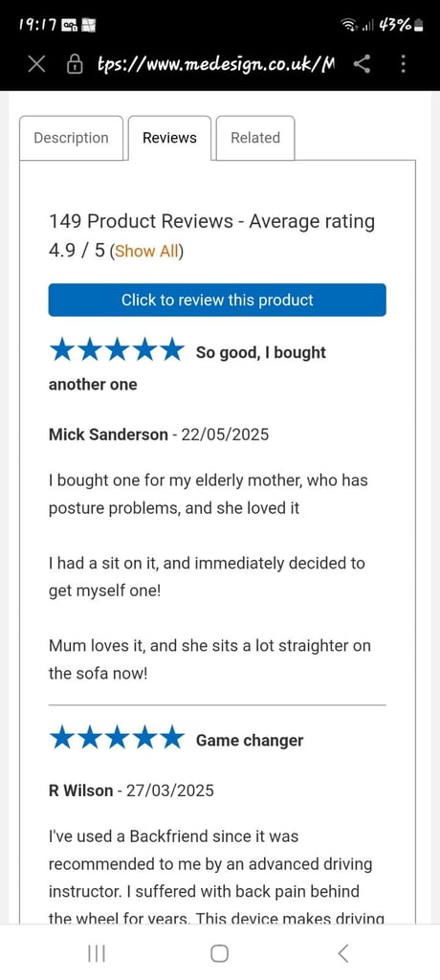Tap the five-star rating on Mick Sanderson's review
440x980 pixels.
point(117,350)
